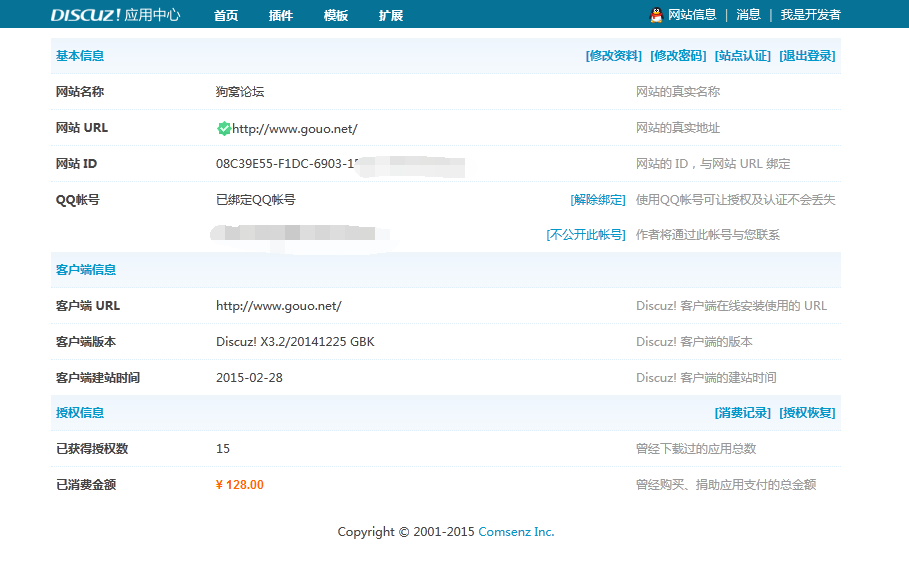Start 站点认证 site verification

pos(742,56)
